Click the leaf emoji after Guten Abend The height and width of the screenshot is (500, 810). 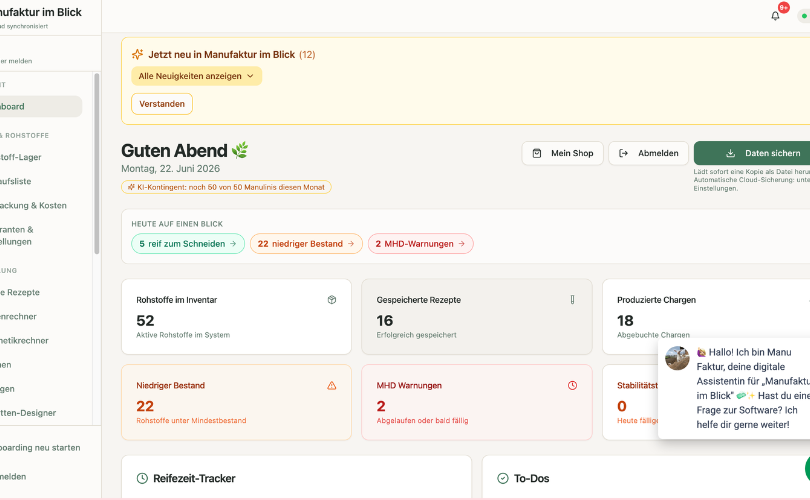[x=240, y=150]
